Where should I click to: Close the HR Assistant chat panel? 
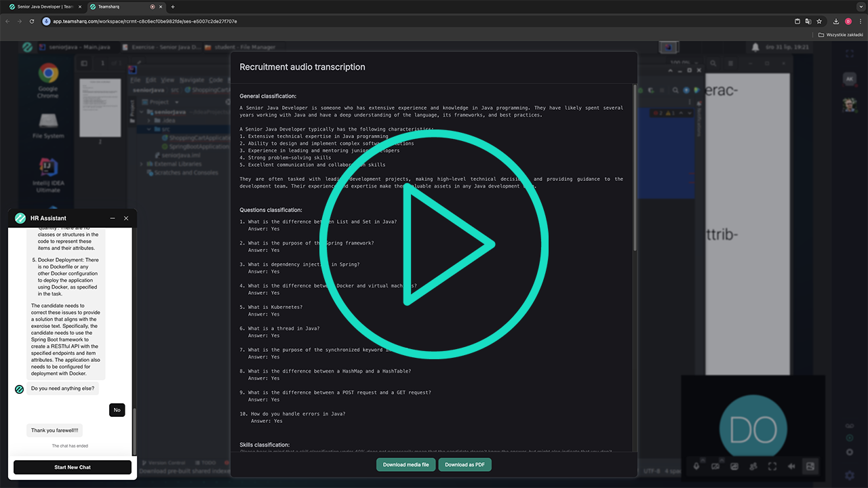pyautogui.click(x=126, y=218)
